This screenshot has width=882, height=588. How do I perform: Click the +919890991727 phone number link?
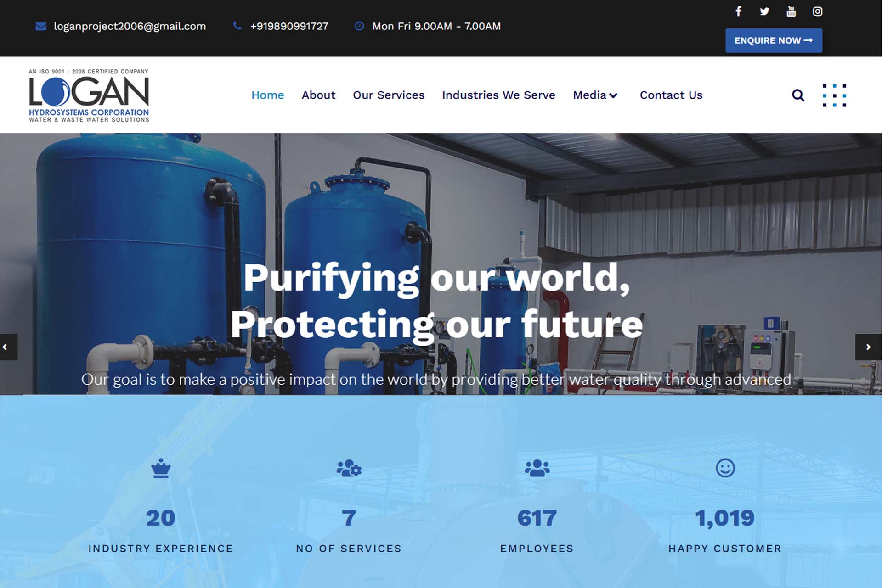point(289,26)
